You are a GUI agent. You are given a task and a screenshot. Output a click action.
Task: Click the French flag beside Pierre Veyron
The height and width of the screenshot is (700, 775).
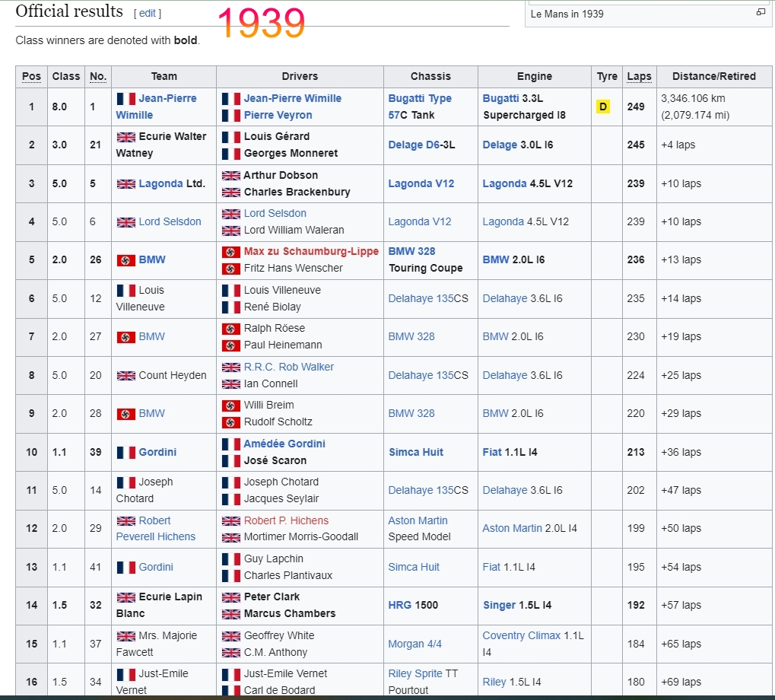[230, 116]
